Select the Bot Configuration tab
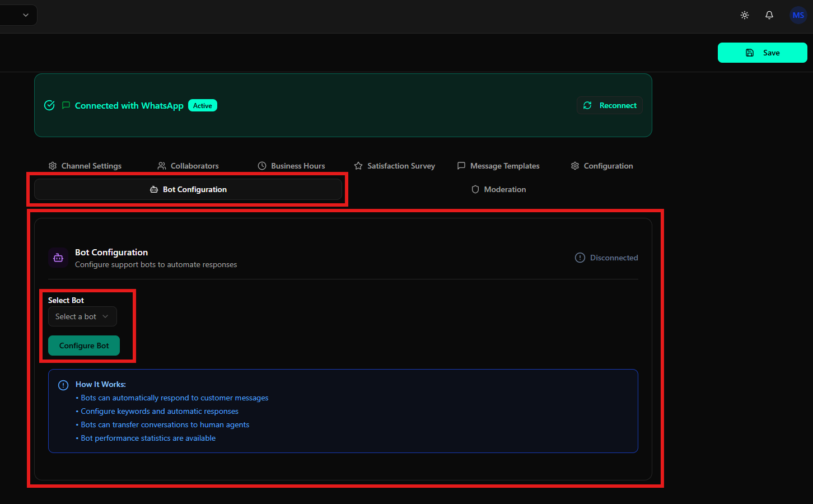The height and width of the screenshot is (504, 813). click(x=188, y=189)
